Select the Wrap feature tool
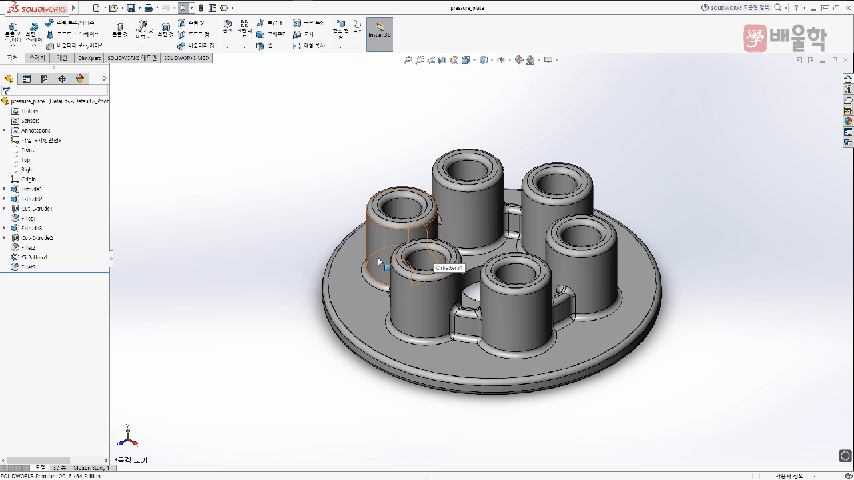This screenshot has height=480, width=854. [x=308, y=23]
